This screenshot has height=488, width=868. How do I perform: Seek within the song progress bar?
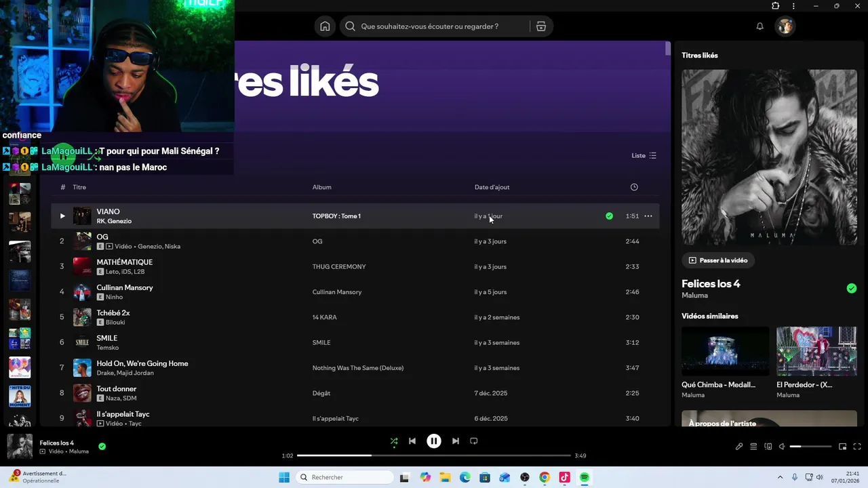pos(434,455)
